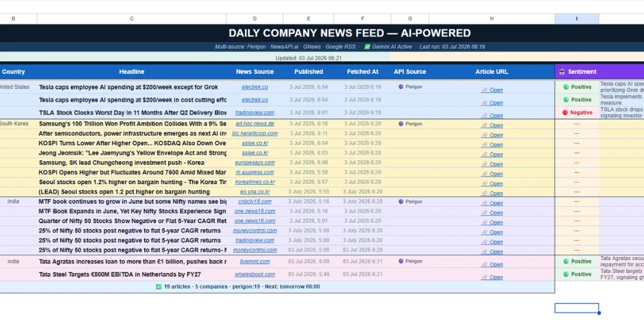
Task: Open the electrek.co source link in first row
Action: pos(254,87)
